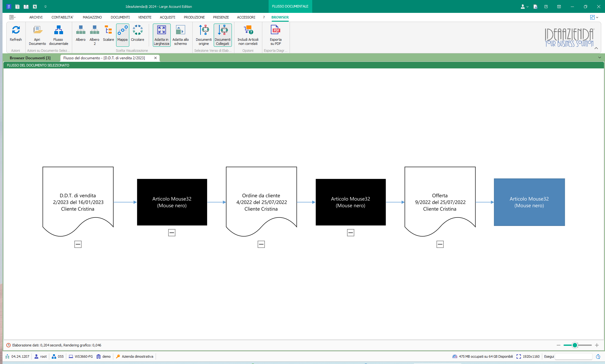The image size is (605, 364).
Task: Collapse the first black Articolo Mouse32 node
Action: click(x=172, y=233)
